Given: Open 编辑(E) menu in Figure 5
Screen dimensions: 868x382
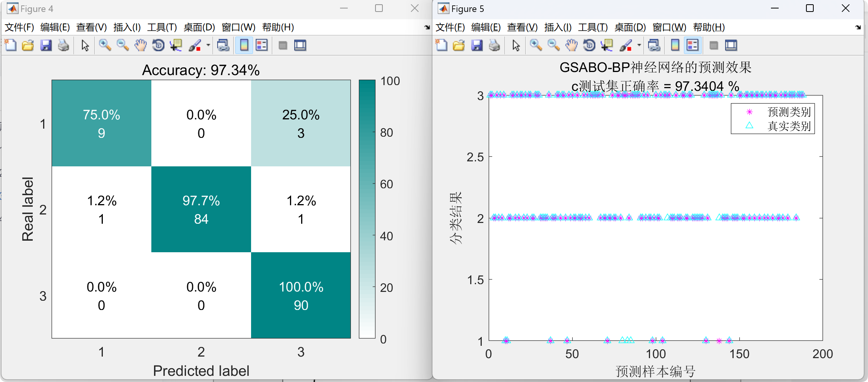Looking at the screenshot, I should 486,27.
